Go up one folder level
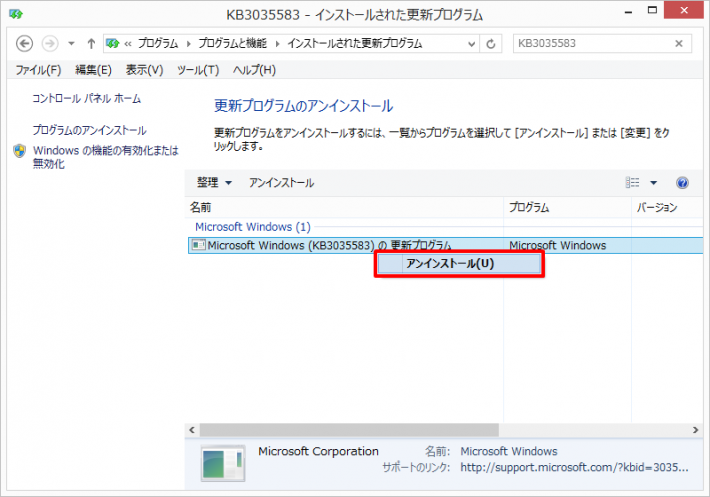Viewport: 710px width, 497px height. (x=91, y=43)
